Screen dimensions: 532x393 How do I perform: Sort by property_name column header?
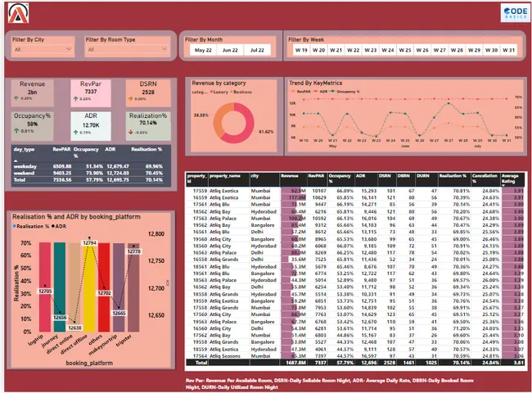225,176
